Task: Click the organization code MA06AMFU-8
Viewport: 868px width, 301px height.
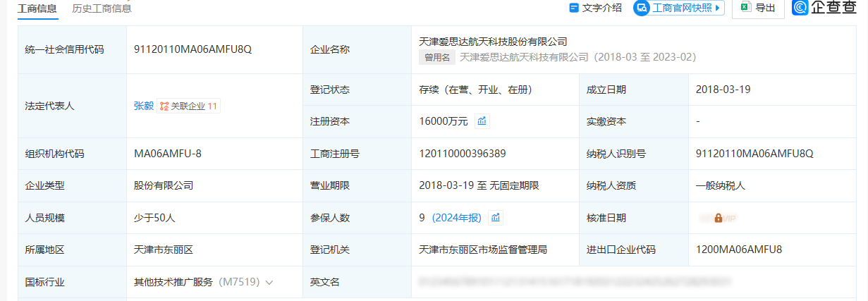Action: (x=168, y=153)
